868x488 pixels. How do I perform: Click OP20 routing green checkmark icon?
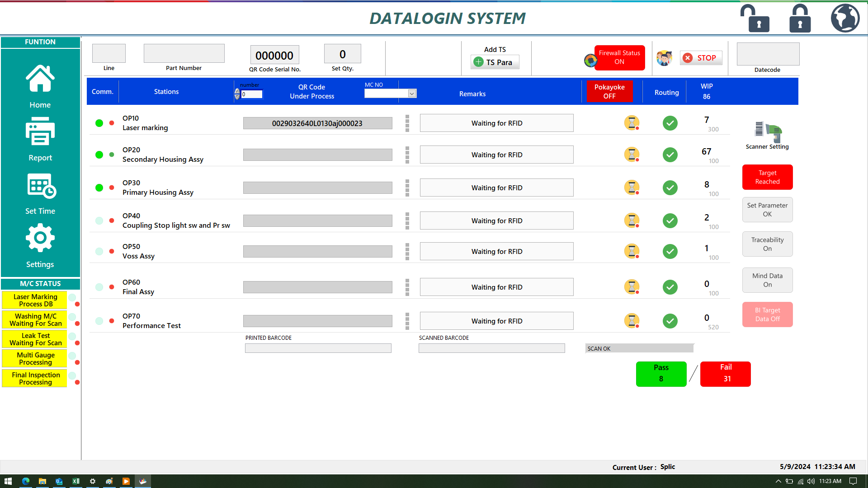[670, 155]
